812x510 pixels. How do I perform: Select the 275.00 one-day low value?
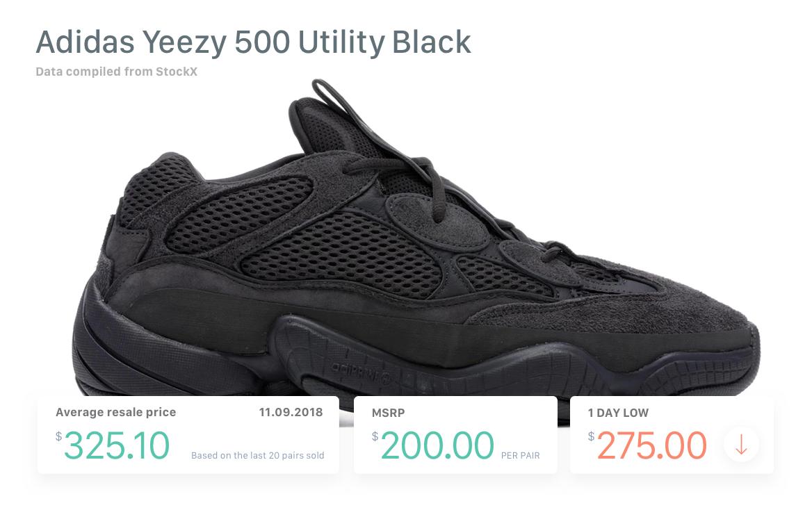click(x=652, y=445)
